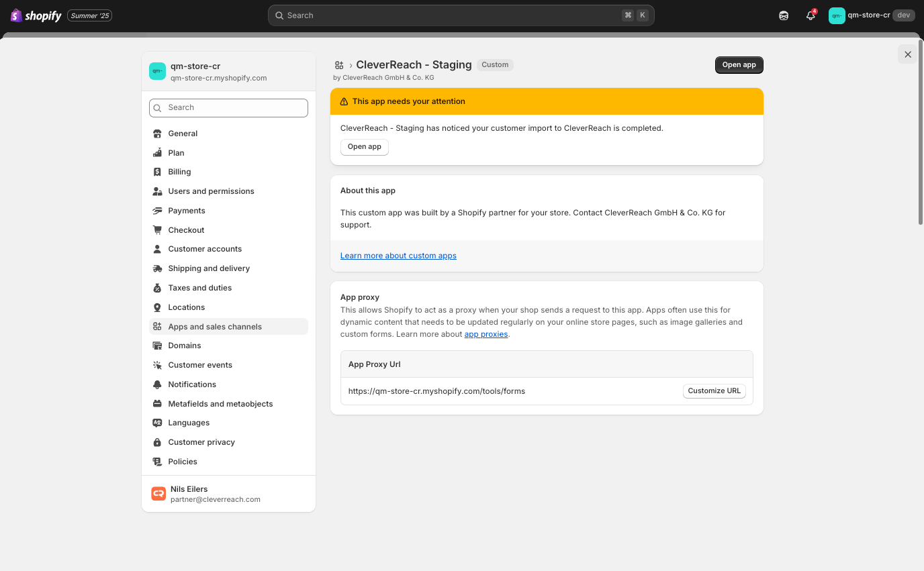Open Shipping and delivery settings
Image resolution: width=924 pixels, height=571 pixels.
pos(228,268)
